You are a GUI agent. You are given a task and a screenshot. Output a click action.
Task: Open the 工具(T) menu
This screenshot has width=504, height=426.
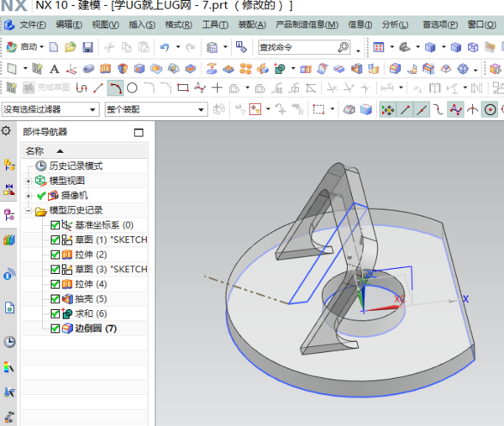pos(215,24)
